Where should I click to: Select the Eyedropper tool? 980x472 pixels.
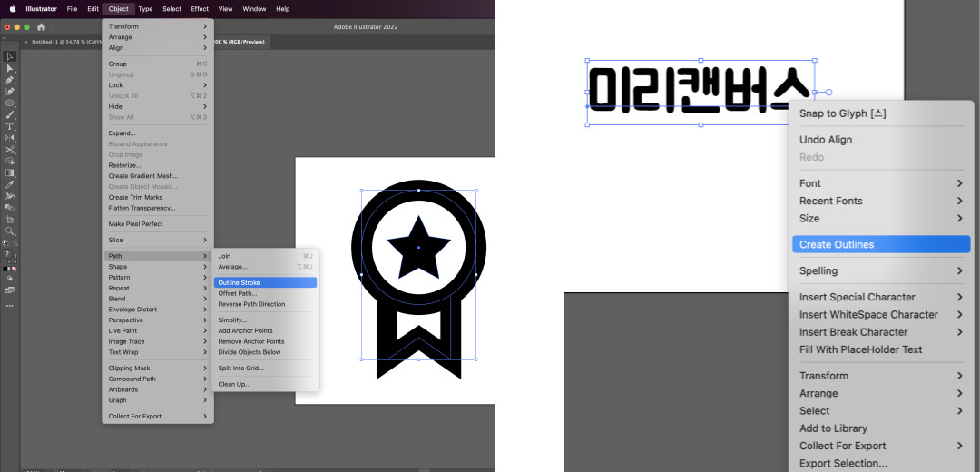9,184
